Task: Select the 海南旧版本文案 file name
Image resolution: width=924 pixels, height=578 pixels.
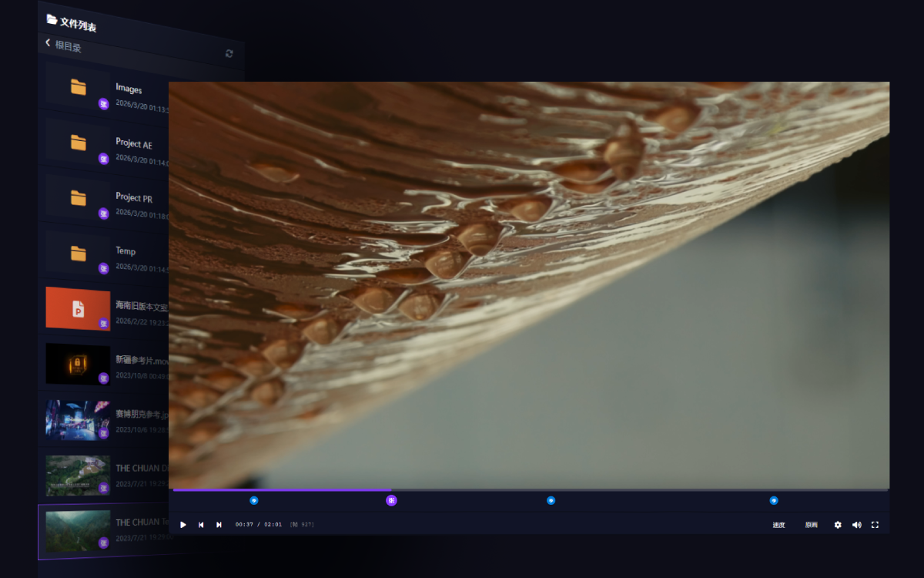Action: 142,306
